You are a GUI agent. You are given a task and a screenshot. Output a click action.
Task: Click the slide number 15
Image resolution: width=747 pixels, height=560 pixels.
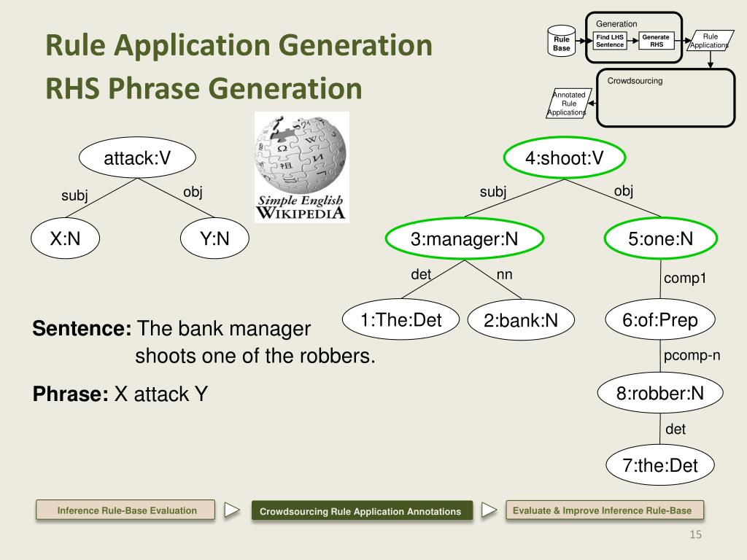tap(695, 534)
